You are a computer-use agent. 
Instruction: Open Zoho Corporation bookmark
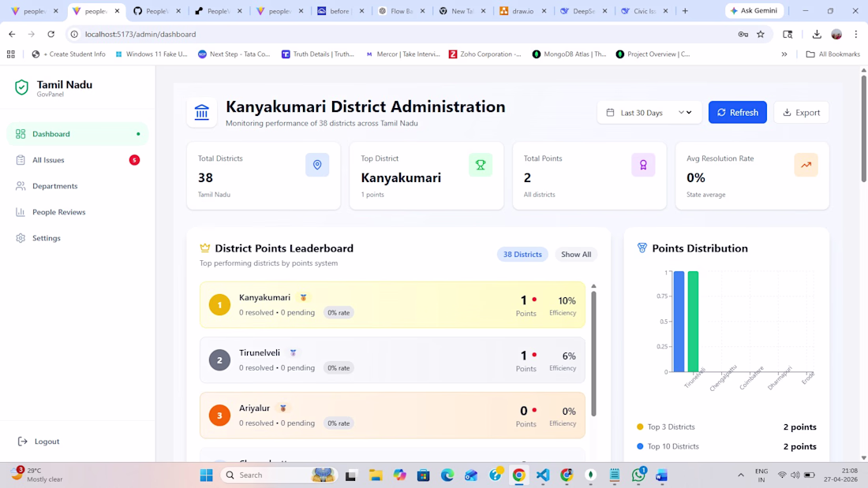pos(485,54)
